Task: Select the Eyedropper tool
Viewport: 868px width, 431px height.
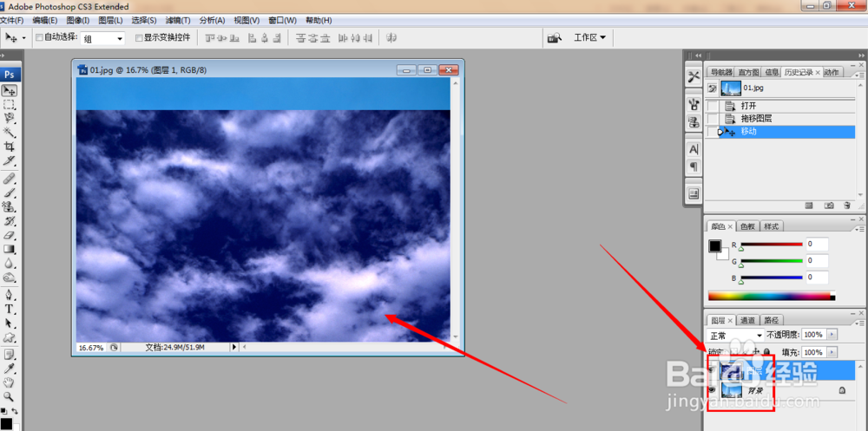Action: tap(10, 369)
